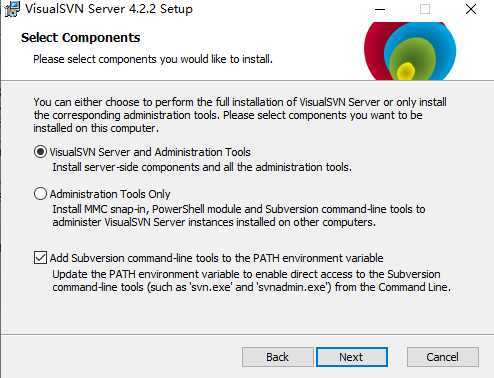Image resolution: width=494 pixels, height=378 pixels.
Task: Minimize the VisualSVN Setup window
Action: tap(380, 9)
